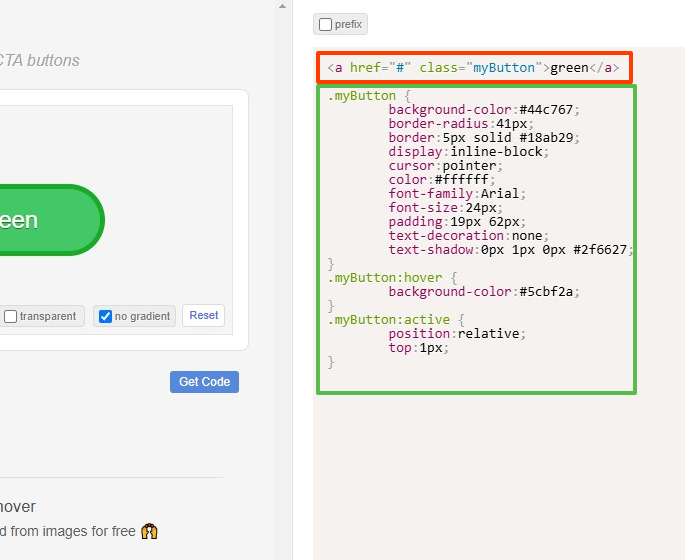This screenshot has height=560, width=685.
Task: Click the background-color:#5cbf2a hover line
Action: tap(484, 291)
